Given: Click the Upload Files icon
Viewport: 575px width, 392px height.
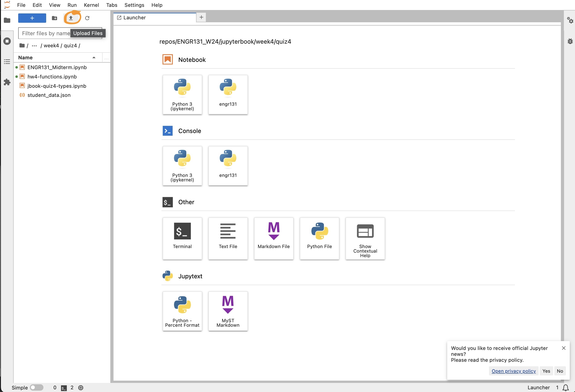Looking at the screenshot, I should click(71, 18).
